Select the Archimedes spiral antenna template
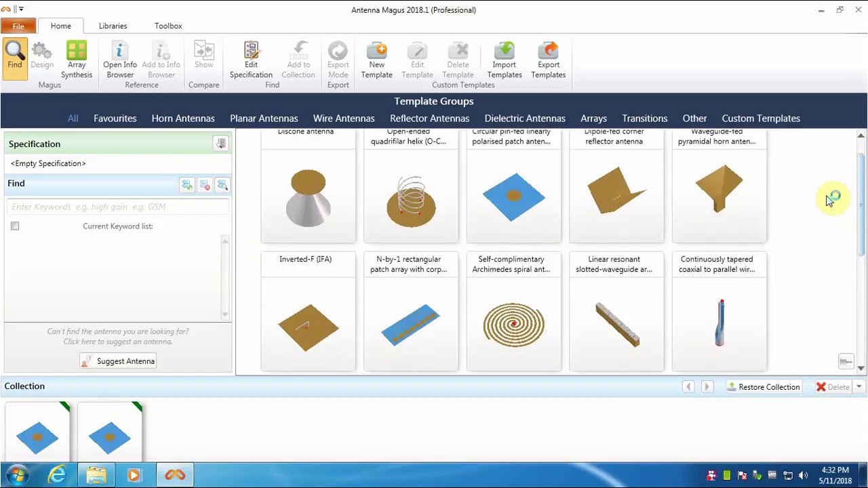This screenshot has height=488, width=868. pos(514,312)
